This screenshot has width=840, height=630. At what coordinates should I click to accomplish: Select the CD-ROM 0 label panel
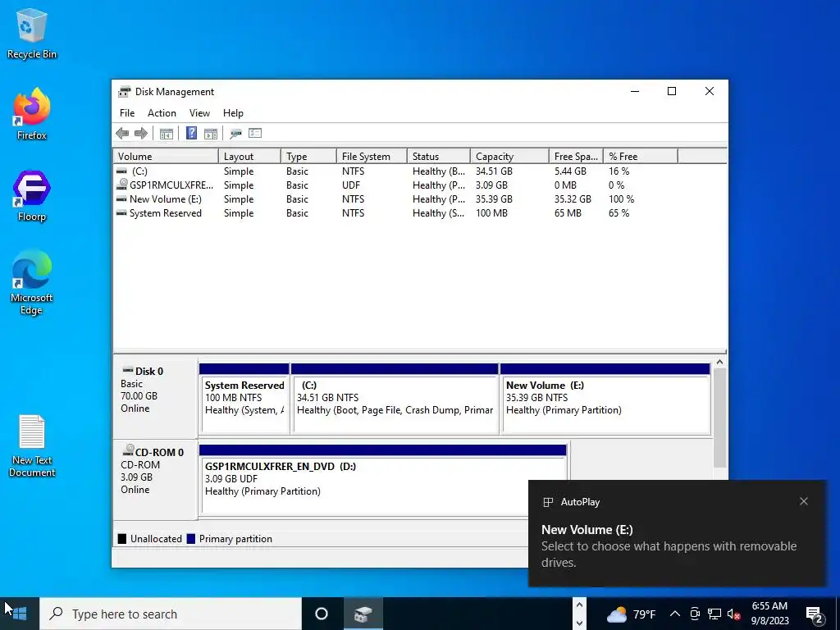point(155,479)
